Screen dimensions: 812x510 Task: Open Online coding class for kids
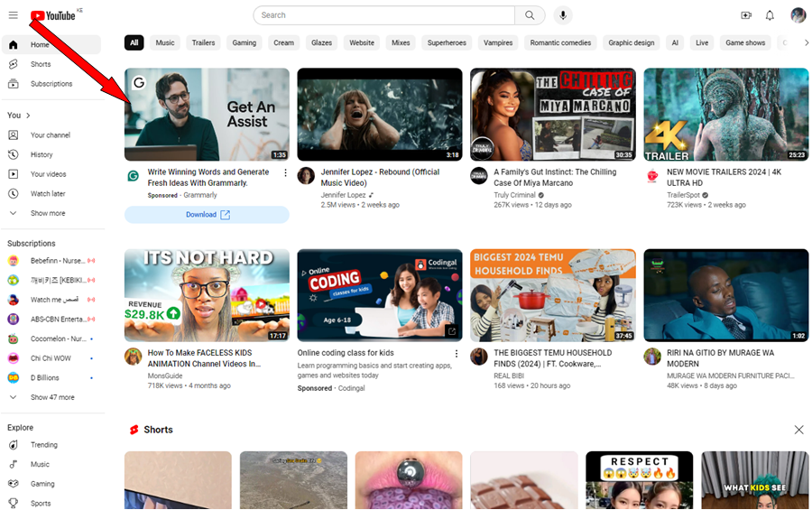[346, 353]
